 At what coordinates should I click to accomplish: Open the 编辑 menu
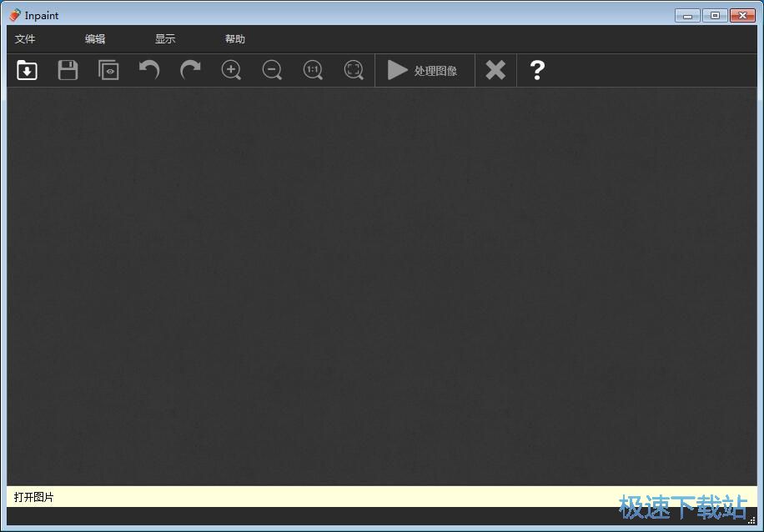[95, 39]
